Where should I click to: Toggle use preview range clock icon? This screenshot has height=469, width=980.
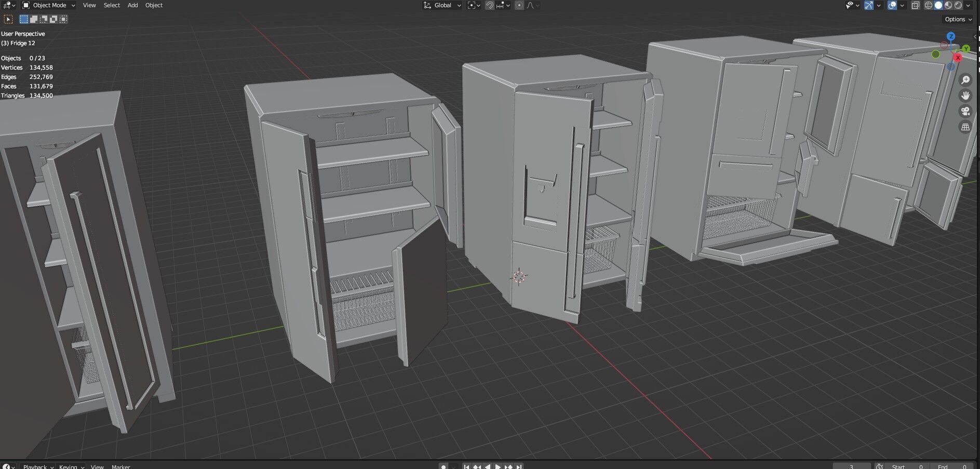click(879, 466)
